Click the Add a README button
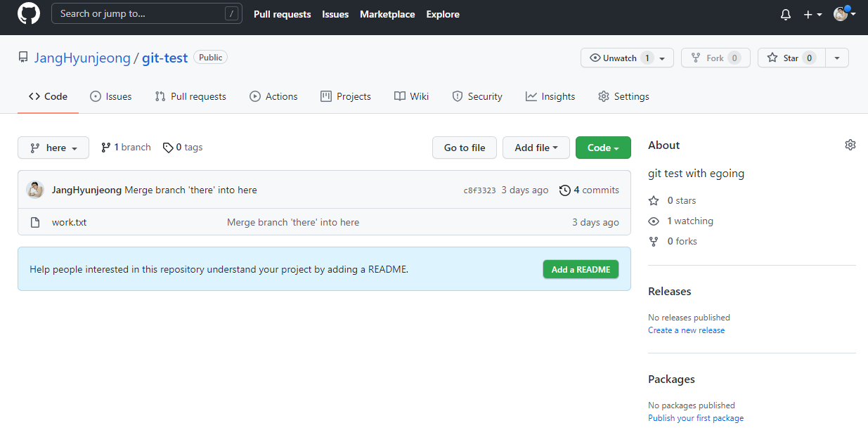The image size is (868, 442). (x=581, y=269)
